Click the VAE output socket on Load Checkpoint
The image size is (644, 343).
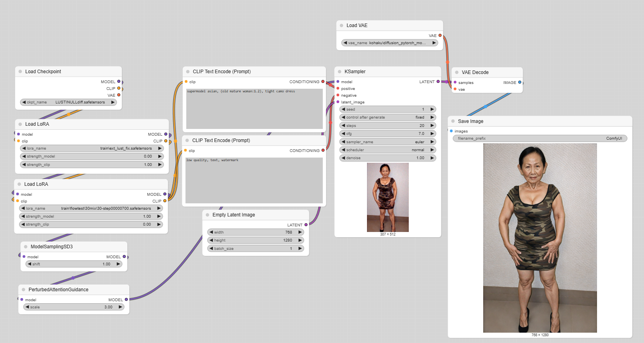[119, 95]
